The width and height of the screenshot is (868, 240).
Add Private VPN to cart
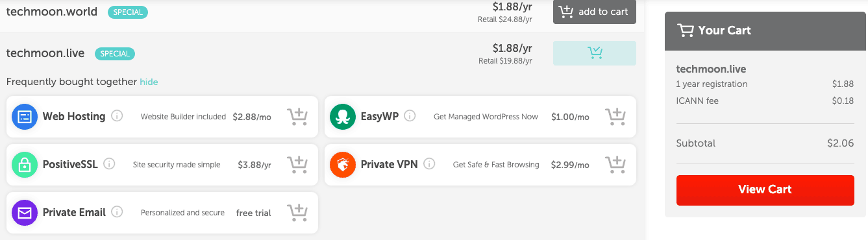(615, 165)
